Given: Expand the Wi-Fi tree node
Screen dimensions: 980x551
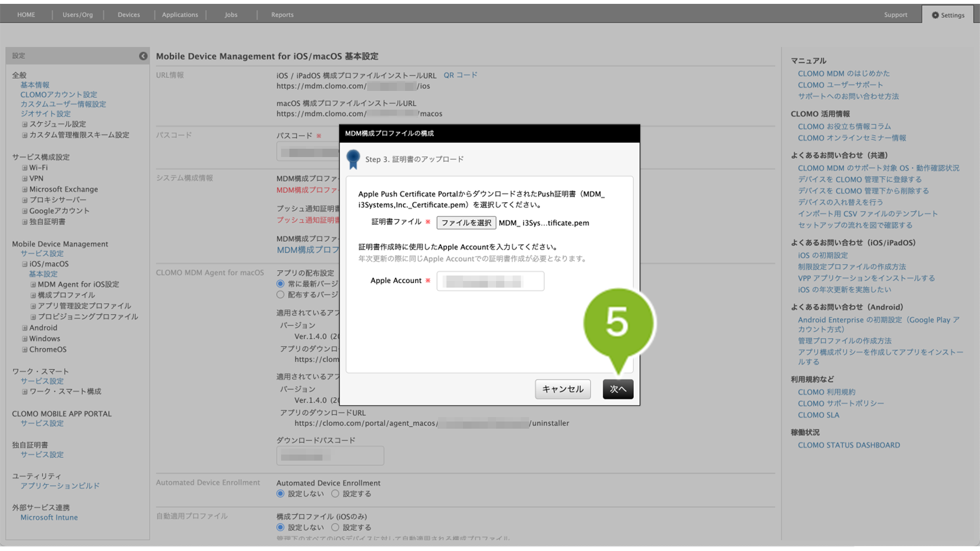Looking at the screenshot, I should [x=24, y=168].
